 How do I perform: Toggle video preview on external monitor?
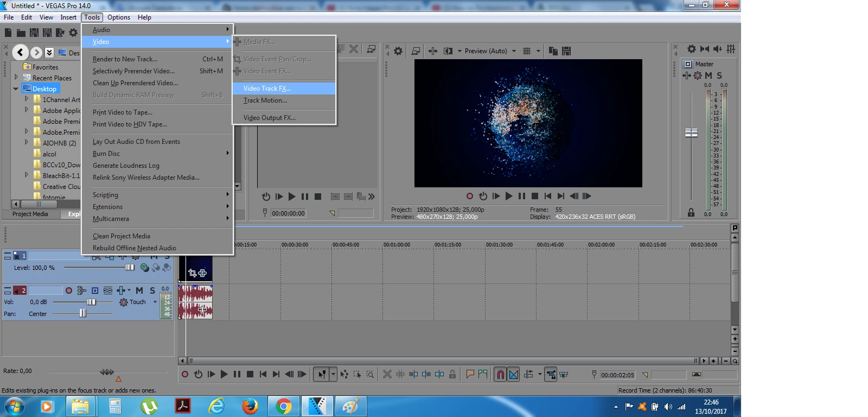(416, 51)
